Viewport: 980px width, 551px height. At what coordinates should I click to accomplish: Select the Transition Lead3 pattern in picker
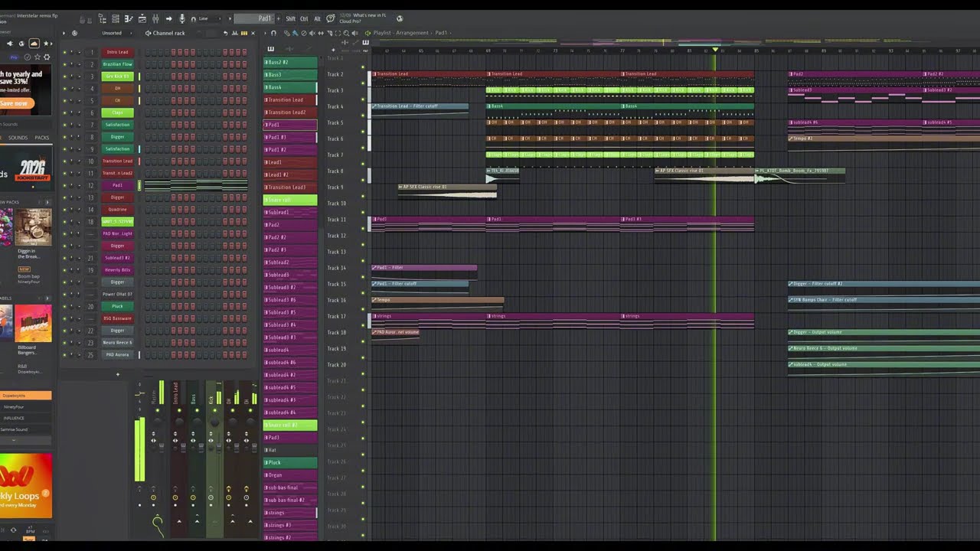pyautogui.click(x=290, y=187)
